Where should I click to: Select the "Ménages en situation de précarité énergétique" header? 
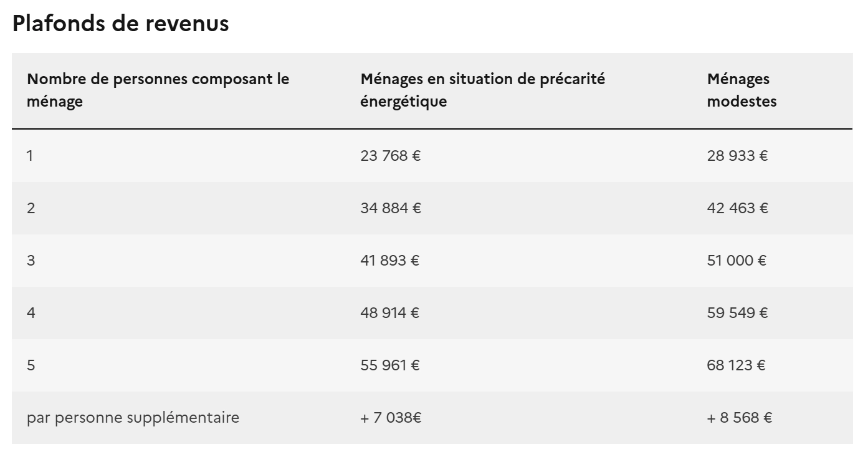pyautogui.click(x=483, y=90)
